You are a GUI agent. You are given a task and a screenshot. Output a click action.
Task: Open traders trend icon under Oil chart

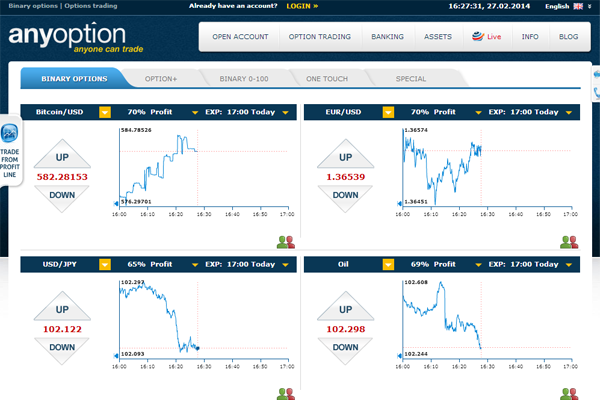pyautogui.click(x=569, y=394)
